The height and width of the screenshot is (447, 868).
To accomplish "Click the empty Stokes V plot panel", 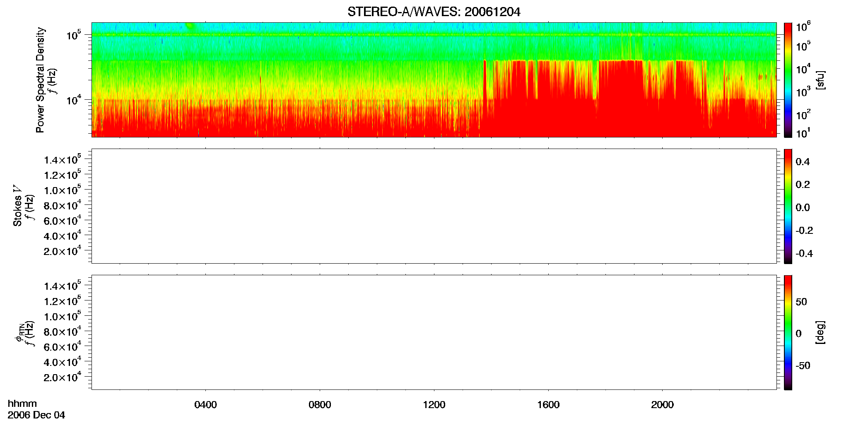I will pyautogui.click(x=434, y=206).
